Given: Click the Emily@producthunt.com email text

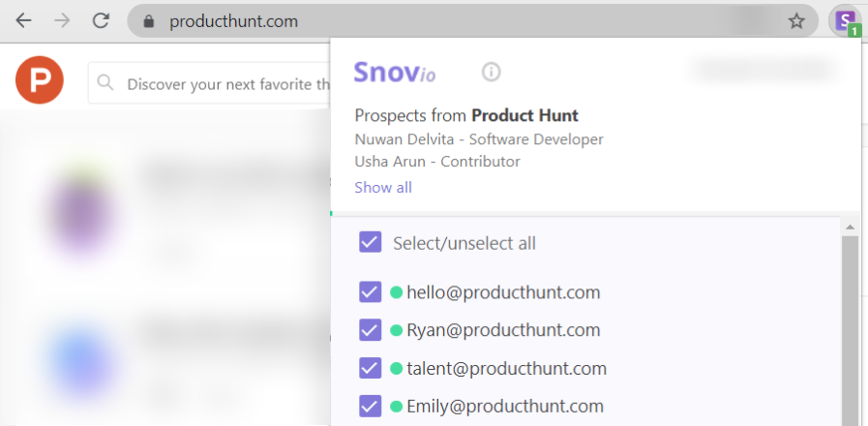Looking at the screenshot, I should [505, 407].
